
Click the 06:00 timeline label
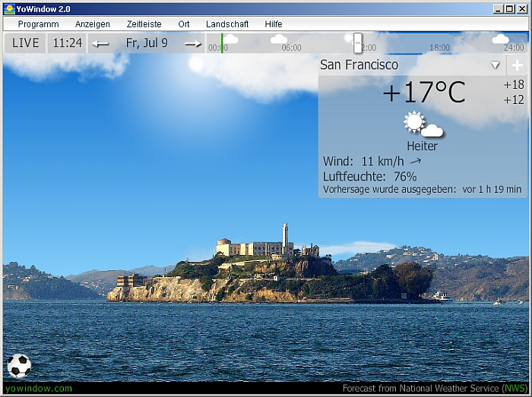[291, 48]
